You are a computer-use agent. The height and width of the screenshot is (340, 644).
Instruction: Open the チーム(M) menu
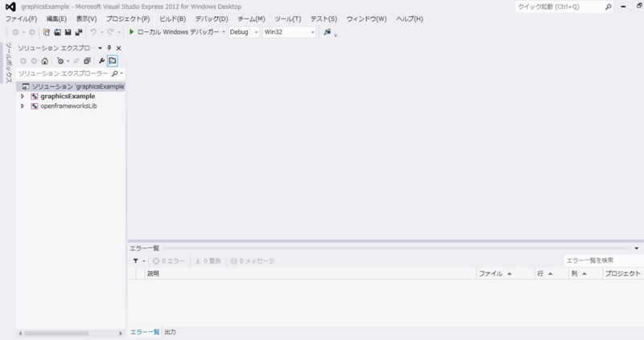pos(251,19)
